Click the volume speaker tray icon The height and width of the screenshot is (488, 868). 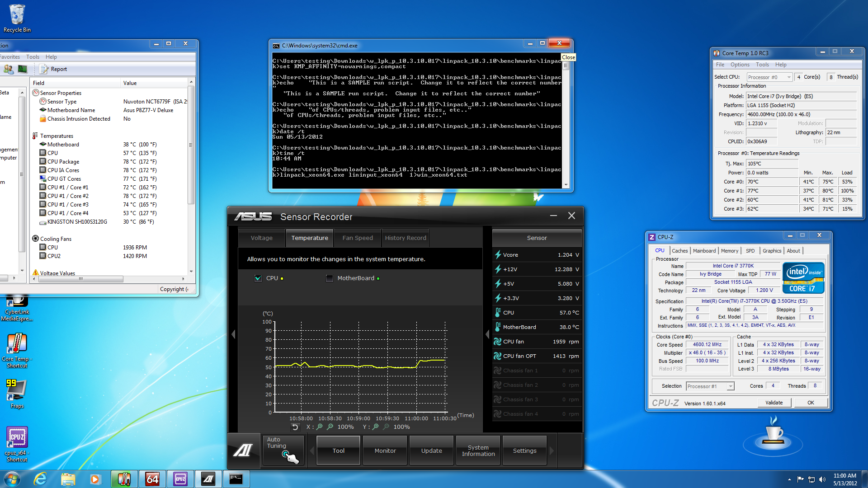tap(822, 479)
